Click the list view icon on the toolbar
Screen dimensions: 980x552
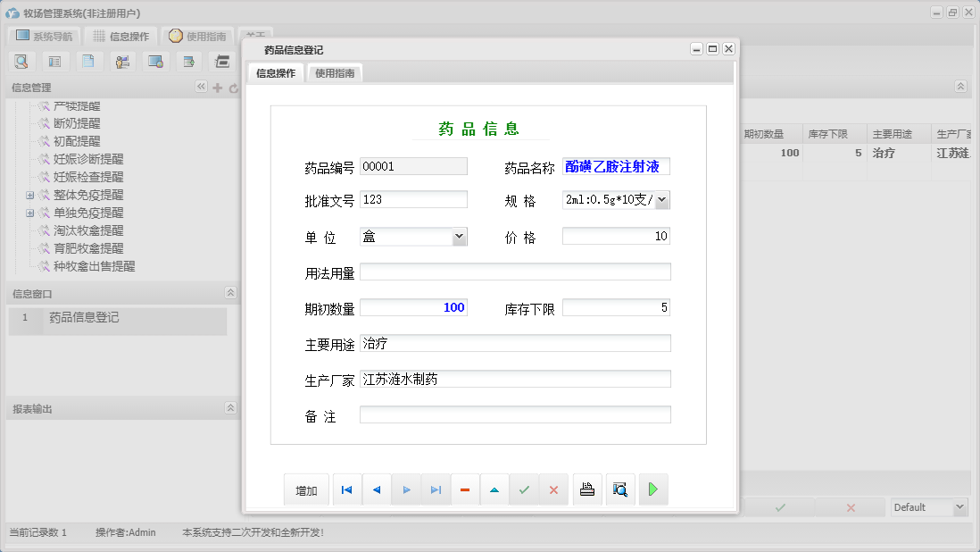(54, 61)
